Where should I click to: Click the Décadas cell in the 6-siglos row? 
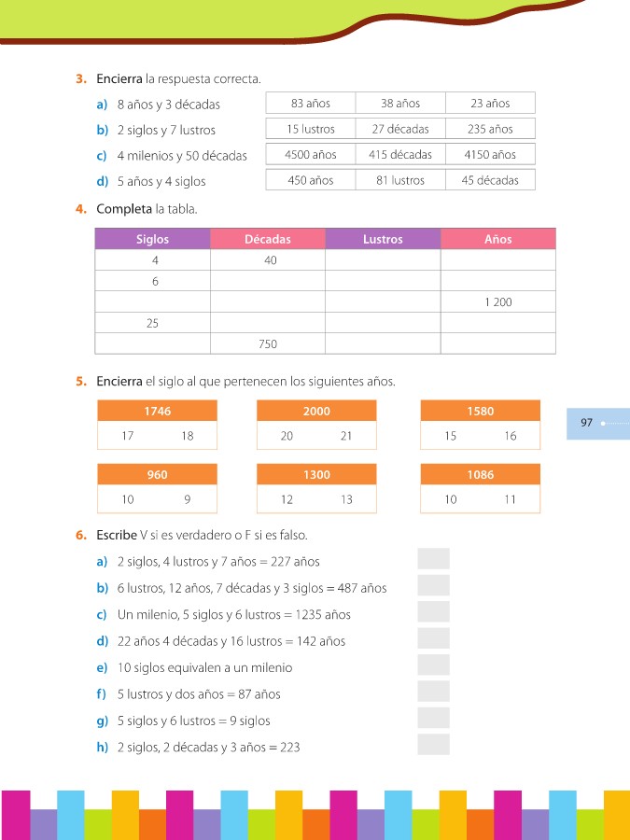click(268, 281)
